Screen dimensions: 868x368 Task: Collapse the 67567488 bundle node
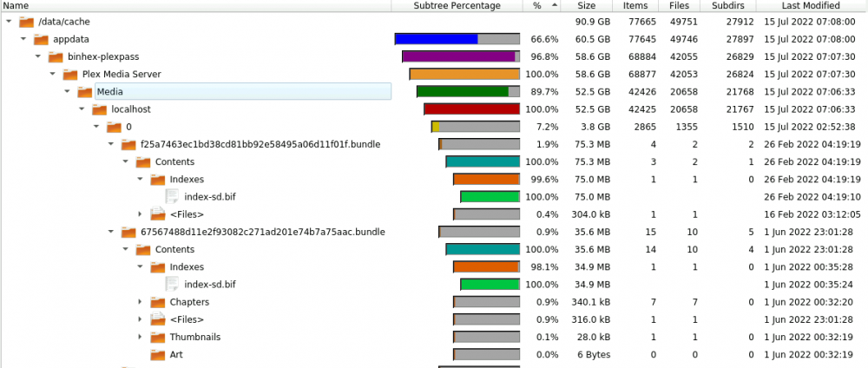coord(111,232)
